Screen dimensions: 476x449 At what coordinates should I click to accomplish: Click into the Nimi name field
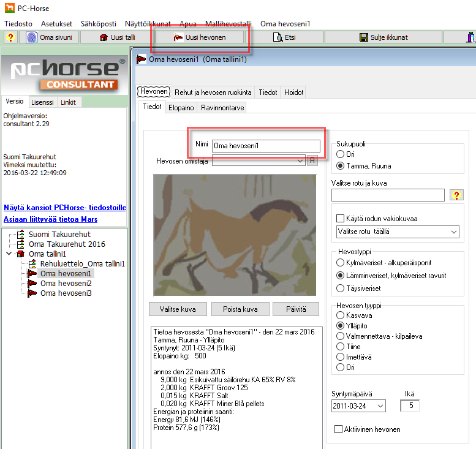[265, 146]
